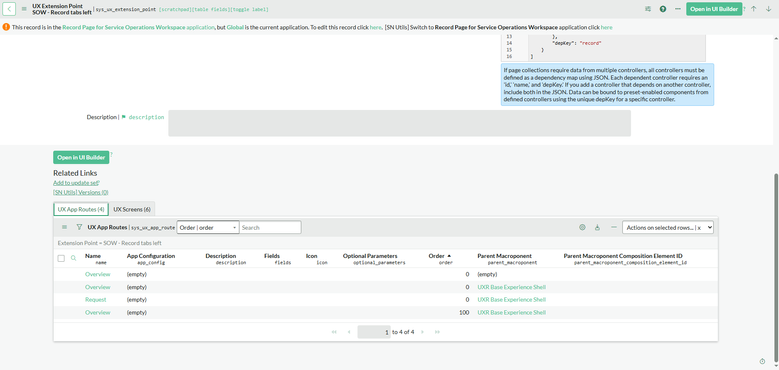The height and width of the screenshot is (370, 779).
Task: Click Parent Macroponent Composition Element ID header
Action: pyautogui.click(x=623, y=256)
